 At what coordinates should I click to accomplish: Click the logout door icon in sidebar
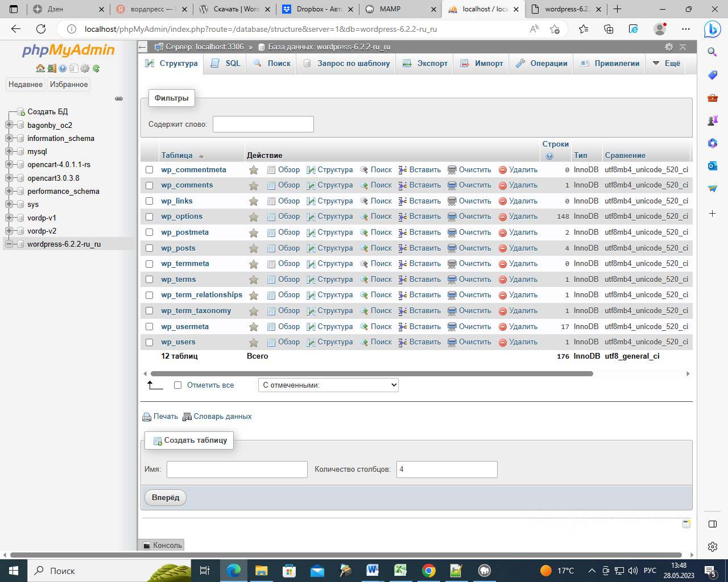point(51,68)
